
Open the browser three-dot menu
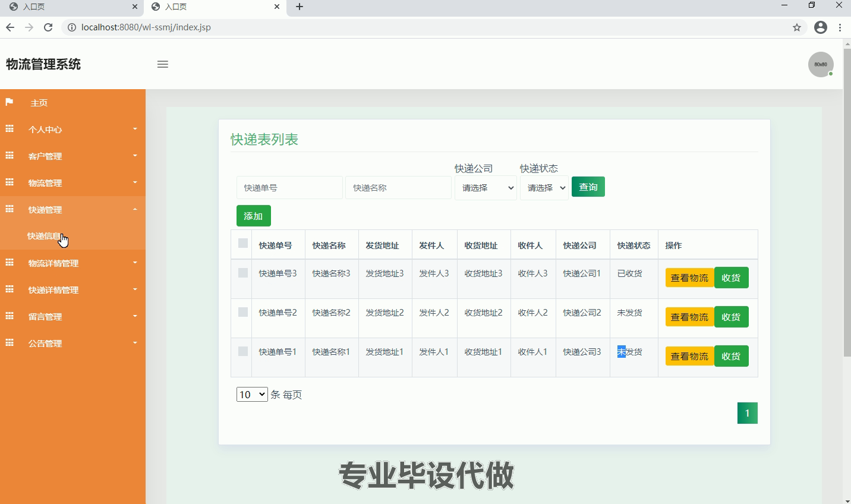click(840, 27)
